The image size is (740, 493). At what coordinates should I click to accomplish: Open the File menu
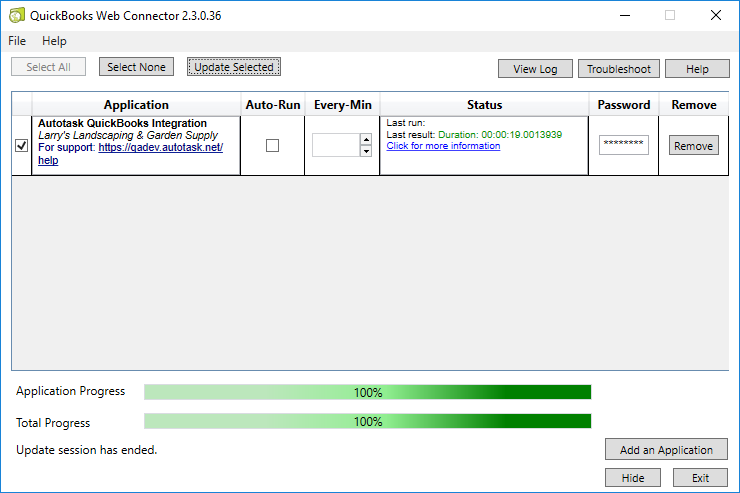[x=17, y=41]
